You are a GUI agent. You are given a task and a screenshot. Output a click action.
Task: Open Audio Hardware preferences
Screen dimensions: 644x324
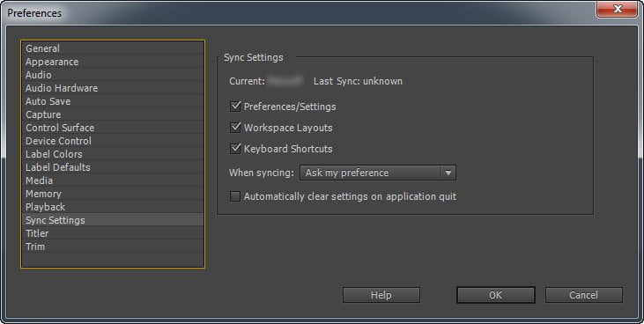click(112, 88)
